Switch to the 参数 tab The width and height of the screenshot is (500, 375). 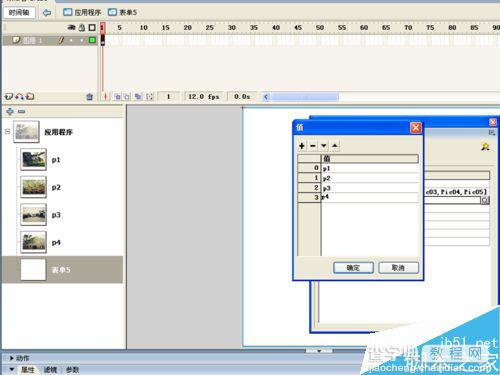point(72,370)
